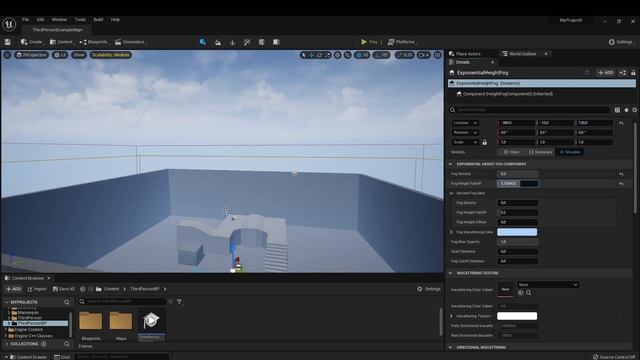Switch to Foliage mode icon
The width and height of the screenshot is (640, 360).
[x=233, y=42]
